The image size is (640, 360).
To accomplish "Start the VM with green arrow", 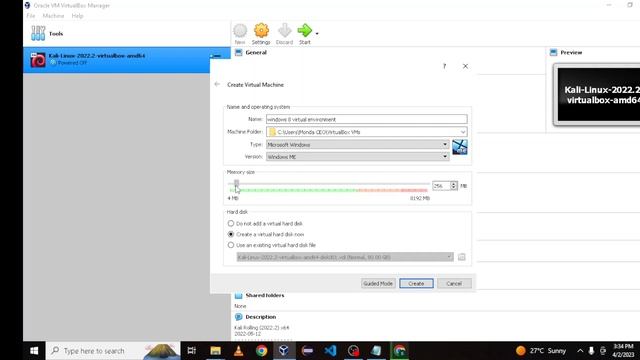I will pyautogui.click(x=304, y=34).
